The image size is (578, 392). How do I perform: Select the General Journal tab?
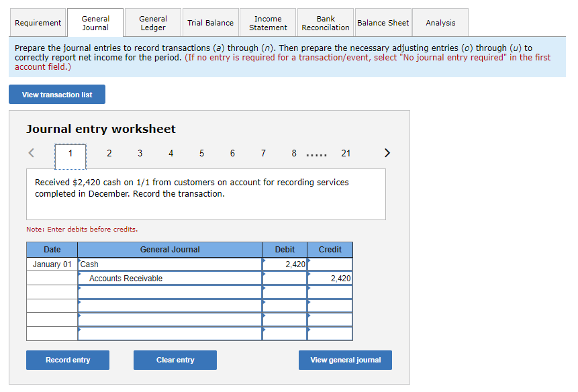coord(95,22)
